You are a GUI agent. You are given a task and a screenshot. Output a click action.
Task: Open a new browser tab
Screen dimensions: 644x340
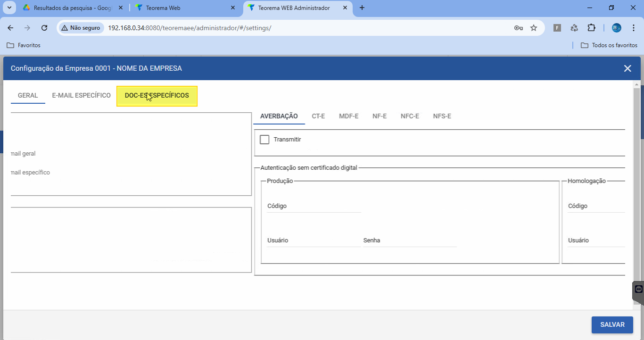tap(362, 8)
